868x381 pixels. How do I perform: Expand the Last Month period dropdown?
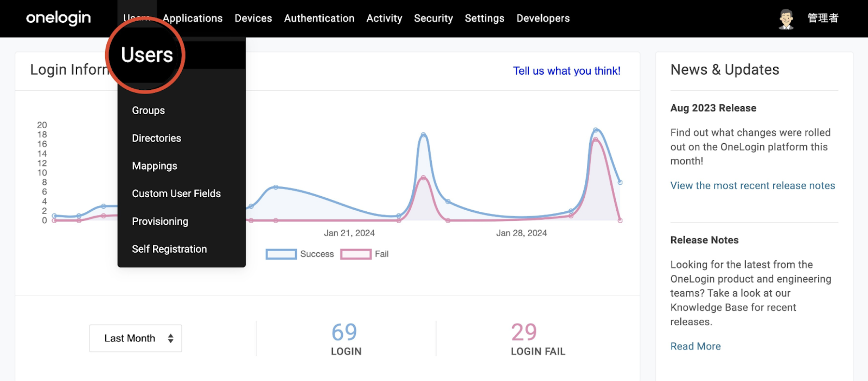136,338
